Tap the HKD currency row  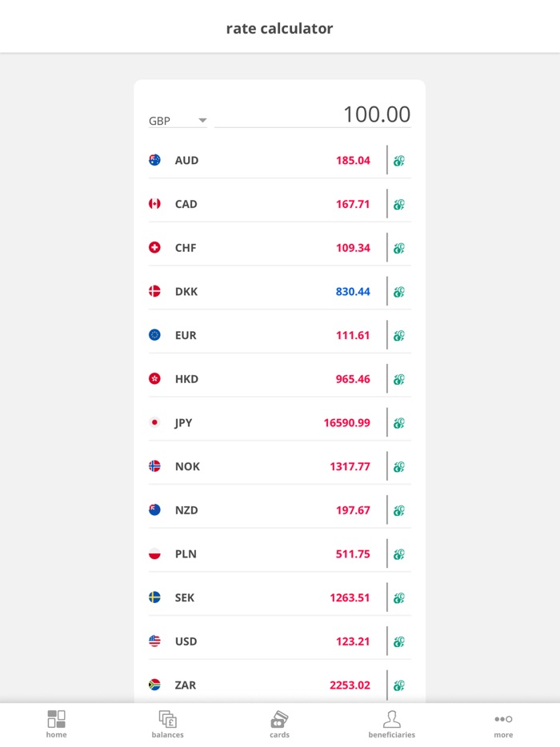pyautogui.click(x=278, y=378)
